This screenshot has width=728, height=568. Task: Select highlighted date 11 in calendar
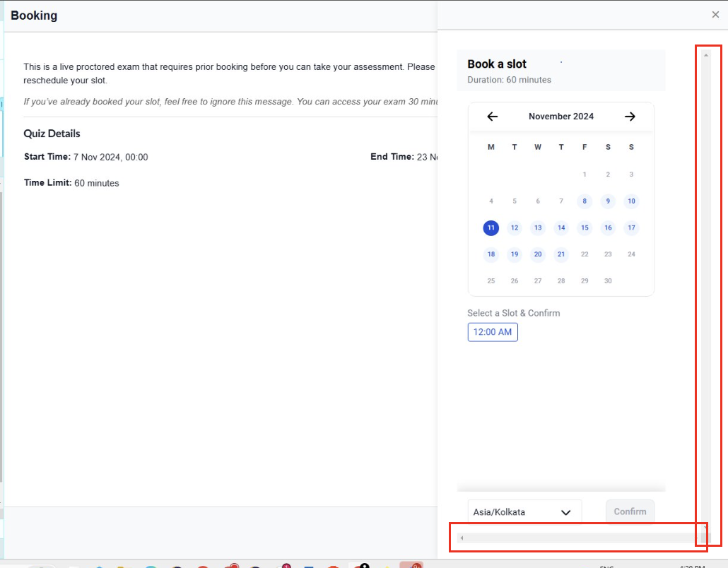click(x=491, y=228)
